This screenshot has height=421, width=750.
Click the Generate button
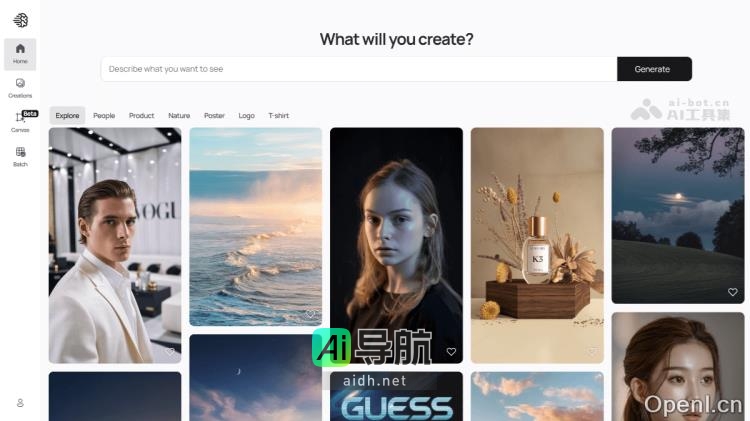click(x=654, y=69)
